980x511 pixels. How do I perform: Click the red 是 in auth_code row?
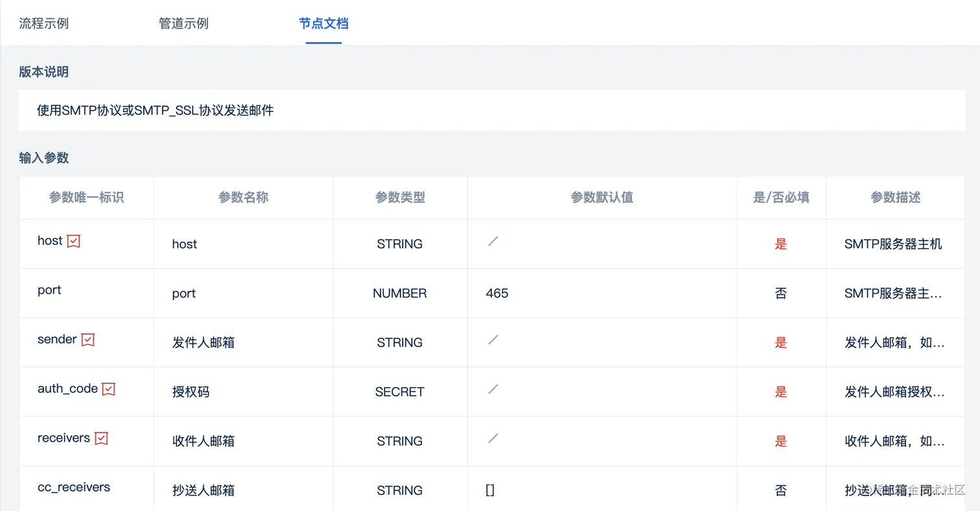point(781,392)
